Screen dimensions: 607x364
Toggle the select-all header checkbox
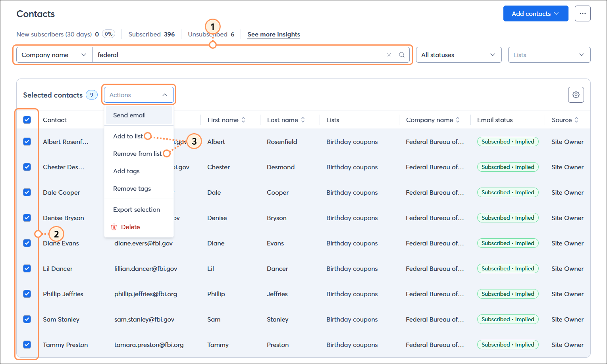(x=27, y=120)
